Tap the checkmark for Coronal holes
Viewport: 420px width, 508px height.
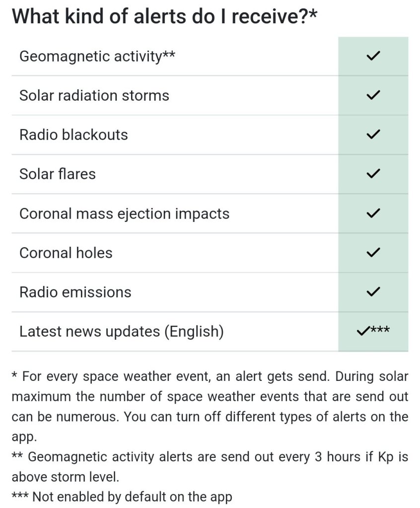point(373,252)
